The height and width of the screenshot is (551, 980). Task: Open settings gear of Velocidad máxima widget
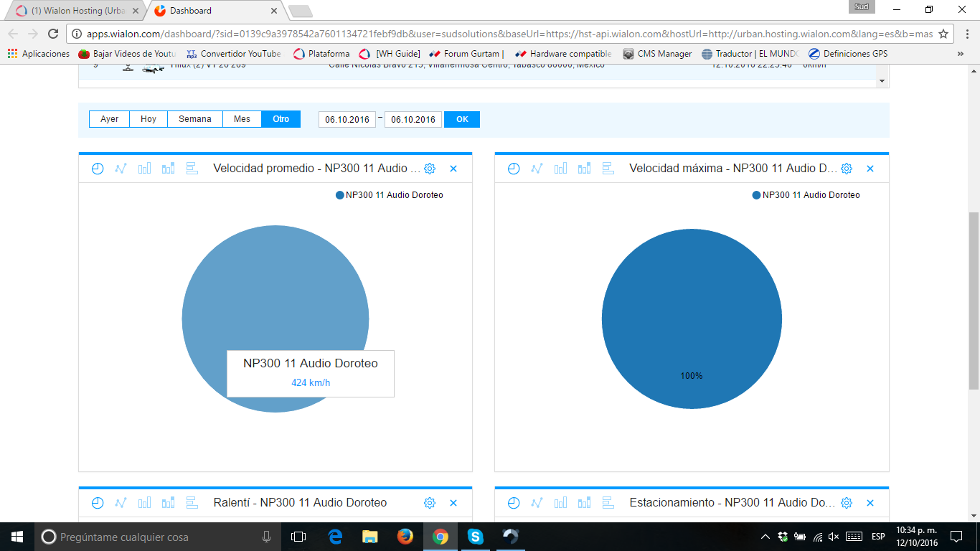tap(847, 169)
